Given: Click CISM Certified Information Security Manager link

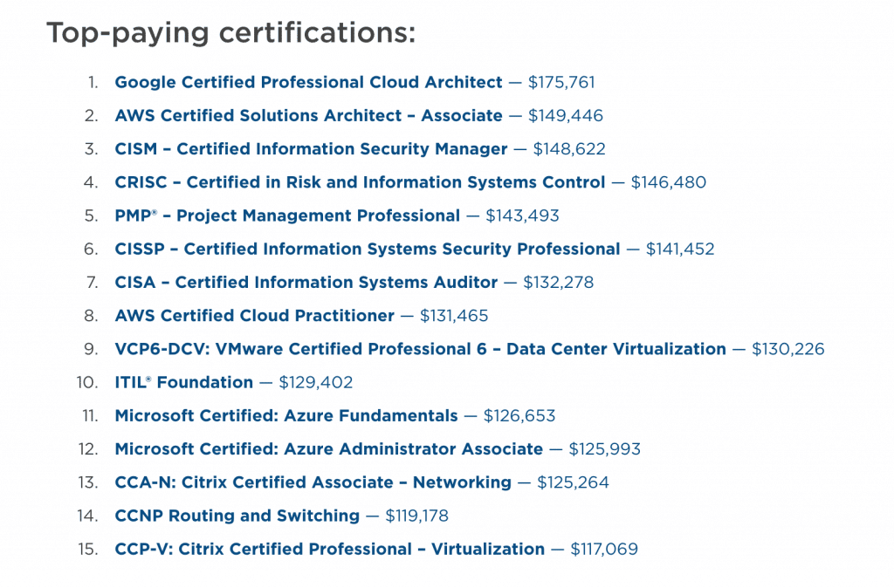Looking at the screenshot, I should point(311,149).
